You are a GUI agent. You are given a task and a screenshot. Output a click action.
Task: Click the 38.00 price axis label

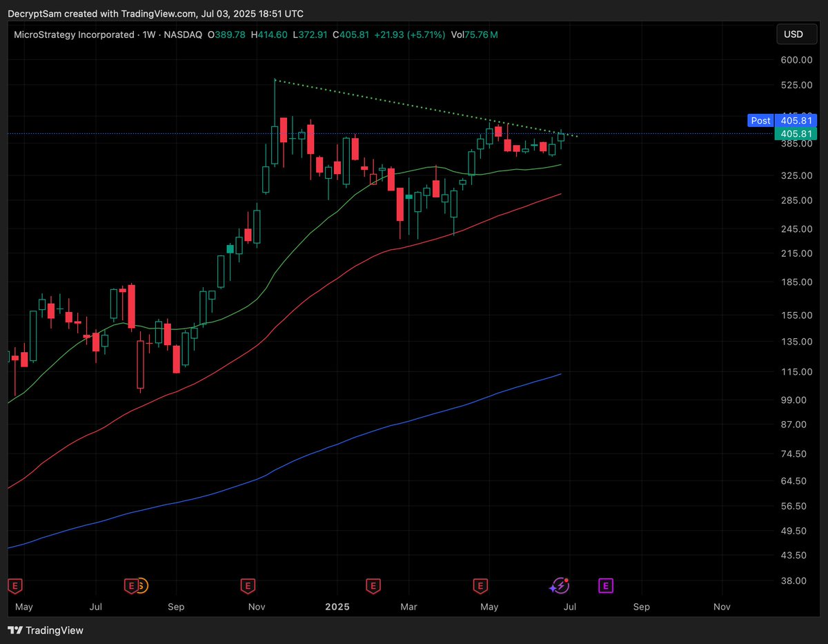coord(795,580)
